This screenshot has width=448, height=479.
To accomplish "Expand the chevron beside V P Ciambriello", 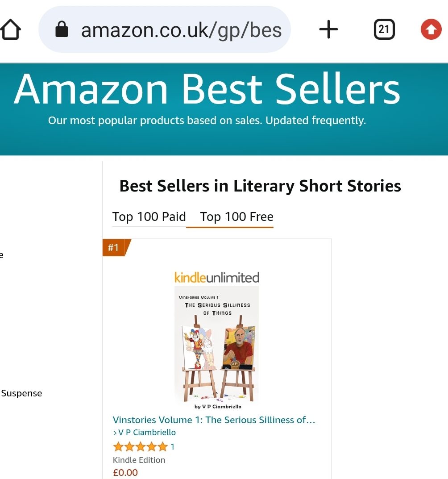I will pos(115,433).
